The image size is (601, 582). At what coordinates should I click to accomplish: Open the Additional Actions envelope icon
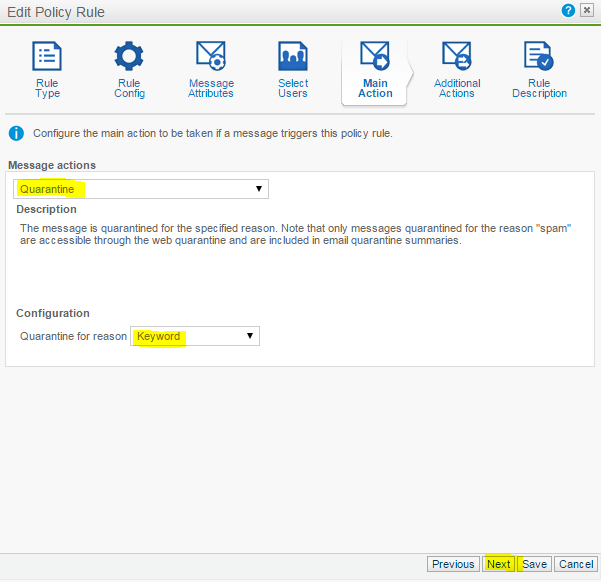pyautogui.click(x=457, y=56)
